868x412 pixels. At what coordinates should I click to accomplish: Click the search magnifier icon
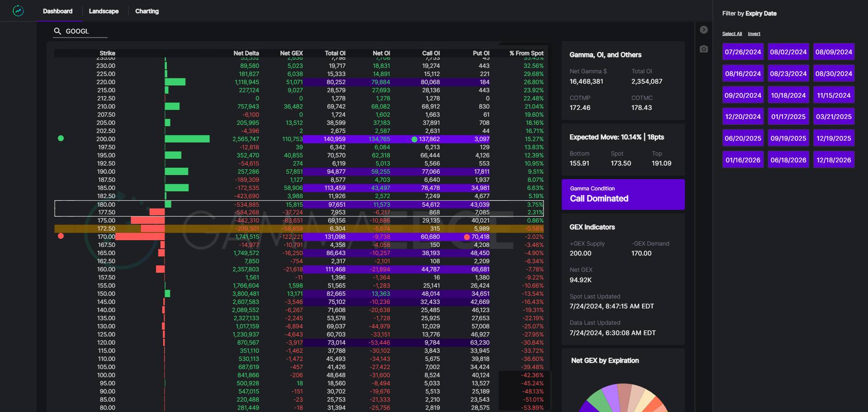(57, 31)
